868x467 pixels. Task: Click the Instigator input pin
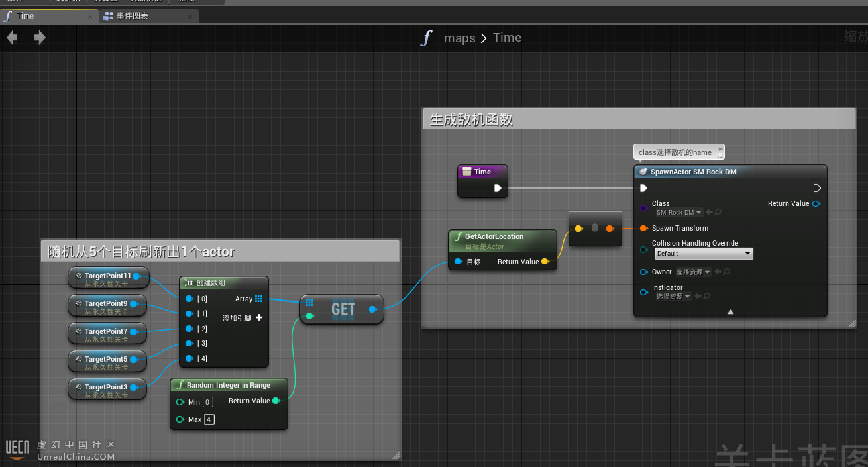pyautogui.click(x=643, y=292)
